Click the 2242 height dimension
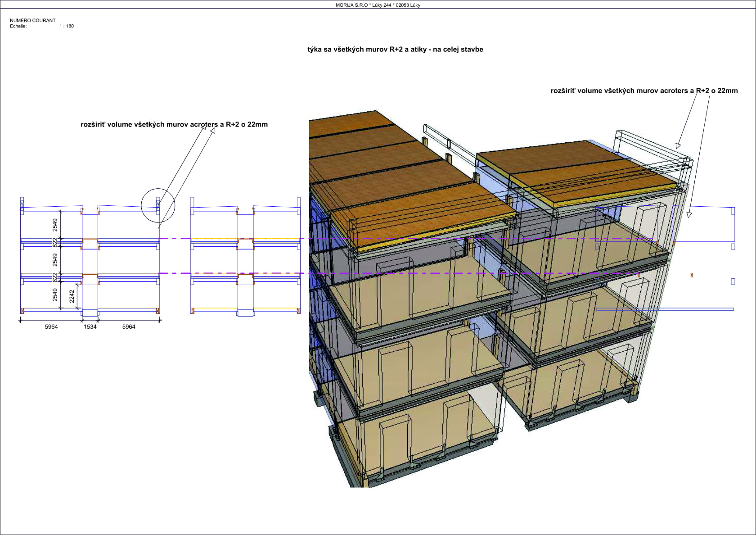Viewport: 756px width, 535px height. tap(72, 296)
